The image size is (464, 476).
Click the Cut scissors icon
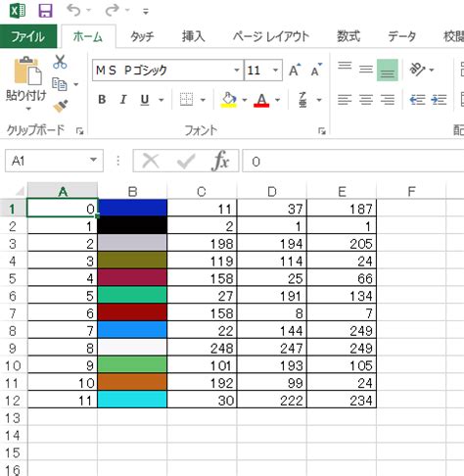coord(60,62)
